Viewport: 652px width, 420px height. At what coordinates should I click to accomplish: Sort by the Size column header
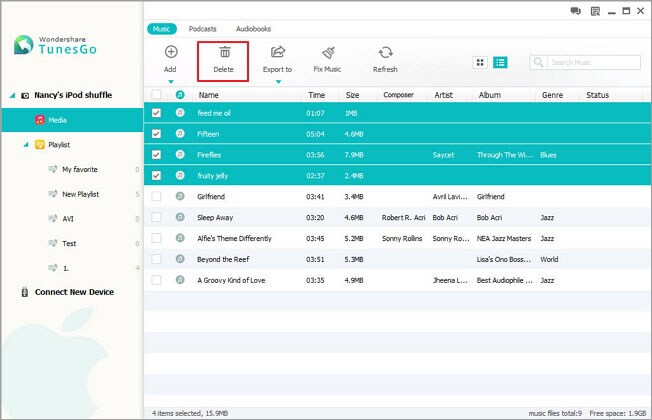[x=352, y=95]
